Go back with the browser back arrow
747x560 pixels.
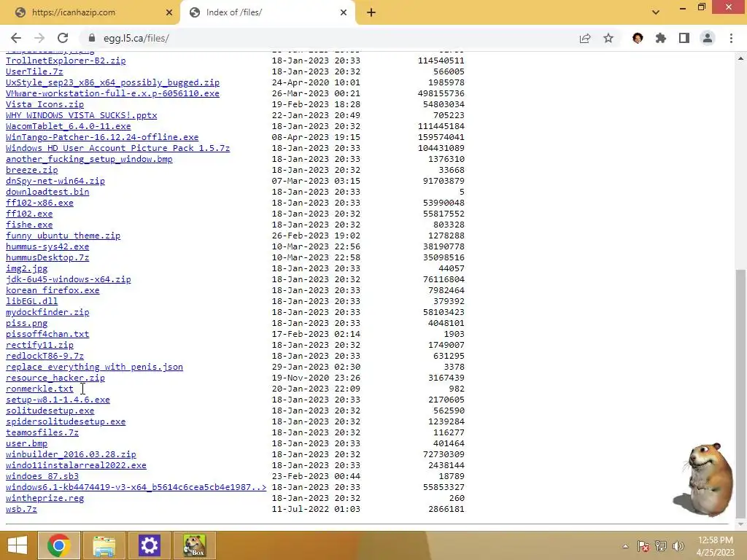coord(16,38)
